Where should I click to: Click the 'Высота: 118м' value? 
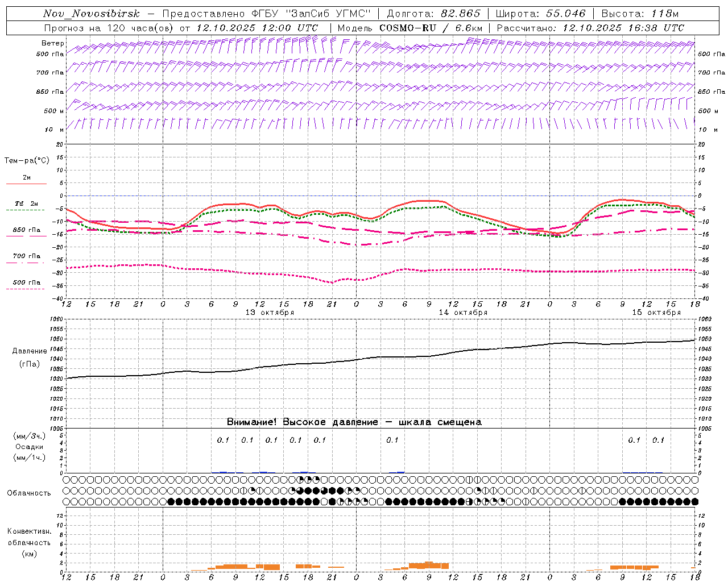(x=640, y=14)
